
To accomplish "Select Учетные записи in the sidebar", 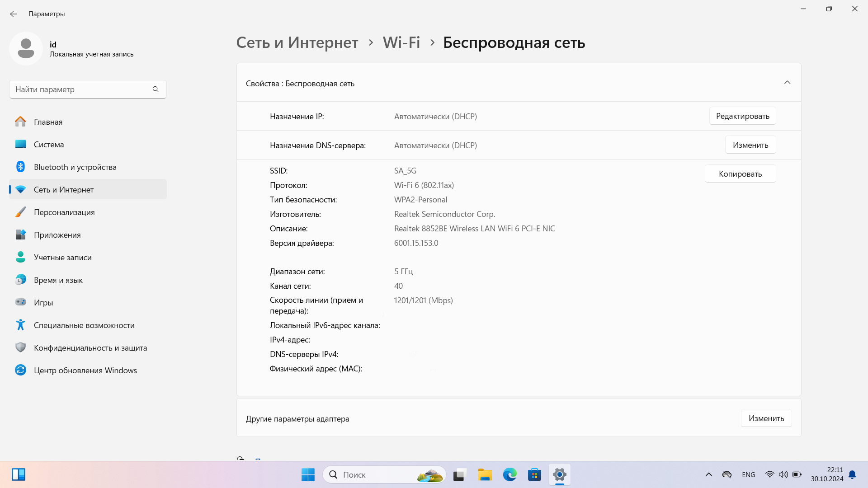I will [x=62, y=258].
